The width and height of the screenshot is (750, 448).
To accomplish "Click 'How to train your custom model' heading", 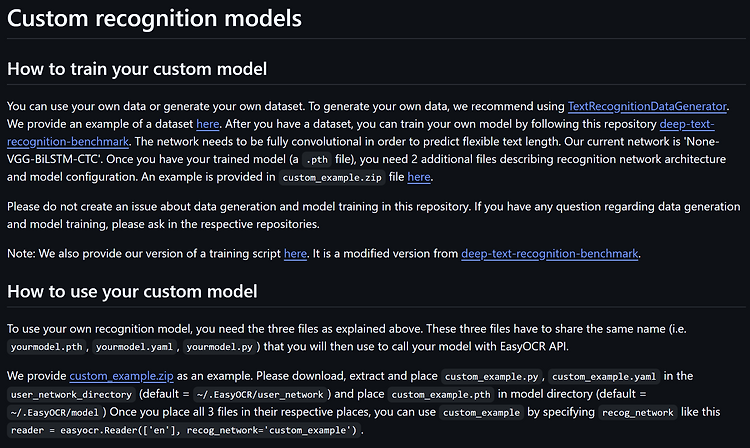I will (x=137, y=69).
